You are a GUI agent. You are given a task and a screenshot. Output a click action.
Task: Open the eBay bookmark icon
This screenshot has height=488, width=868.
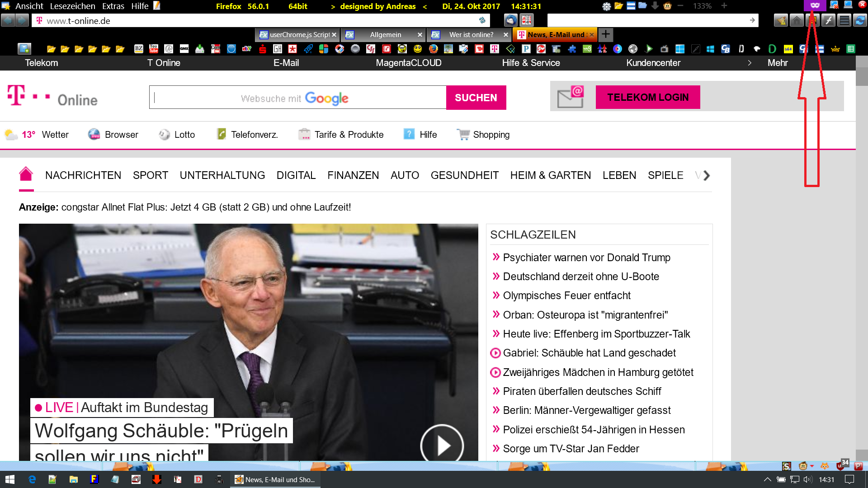click(247, 49)
